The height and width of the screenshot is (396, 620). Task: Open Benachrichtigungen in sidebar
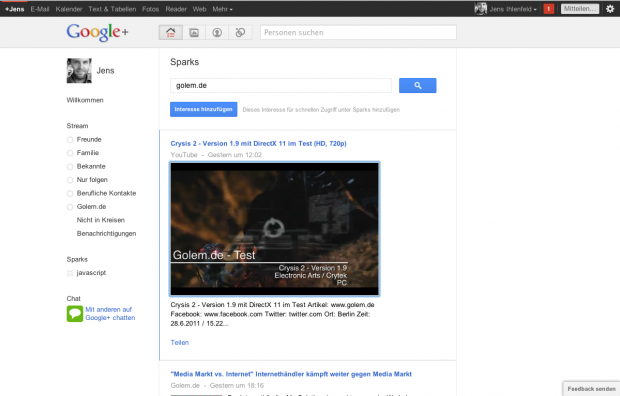(106, 234)
